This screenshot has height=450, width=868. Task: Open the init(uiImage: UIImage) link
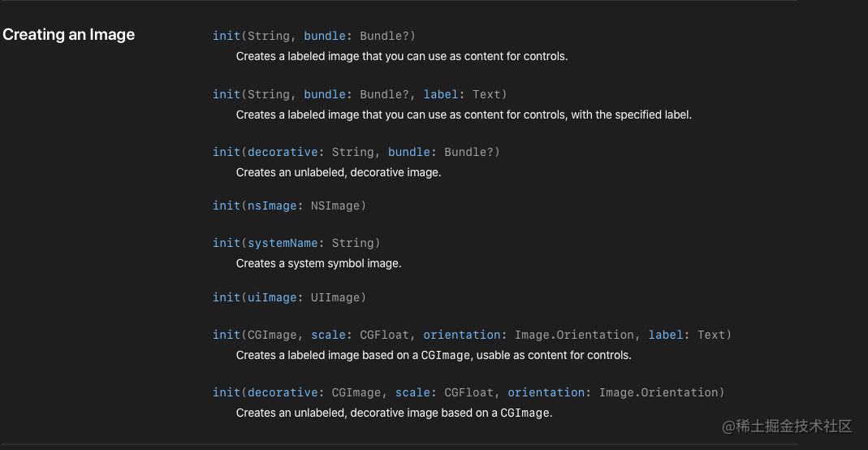[290, 298]
